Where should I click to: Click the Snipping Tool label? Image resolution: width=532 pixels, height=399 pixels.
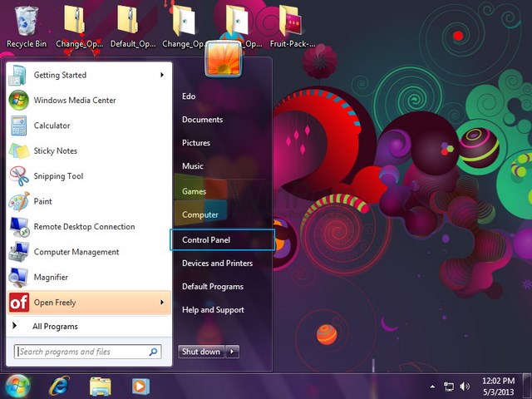tap(58, 176)
